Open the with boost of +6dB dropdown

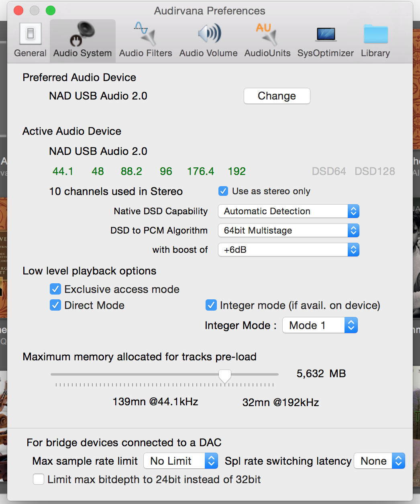289,250
